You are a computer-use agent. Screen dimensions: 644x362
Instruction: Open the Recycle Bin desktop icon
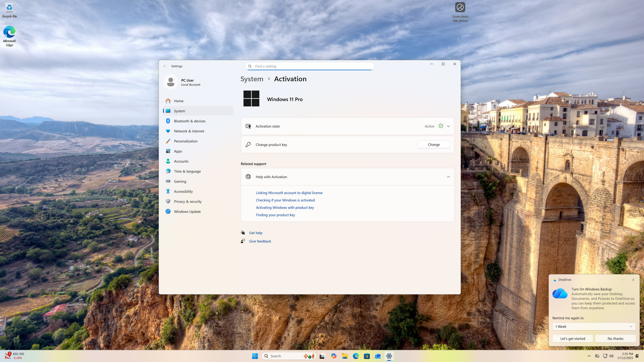(x=9, y=9)
